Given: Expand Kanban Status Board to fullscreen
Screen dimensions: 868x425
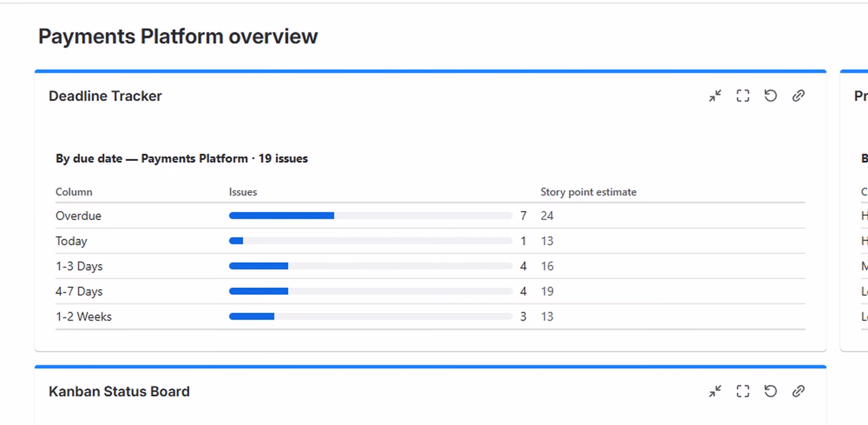Looking at the screenshot, I should [743, 391].
